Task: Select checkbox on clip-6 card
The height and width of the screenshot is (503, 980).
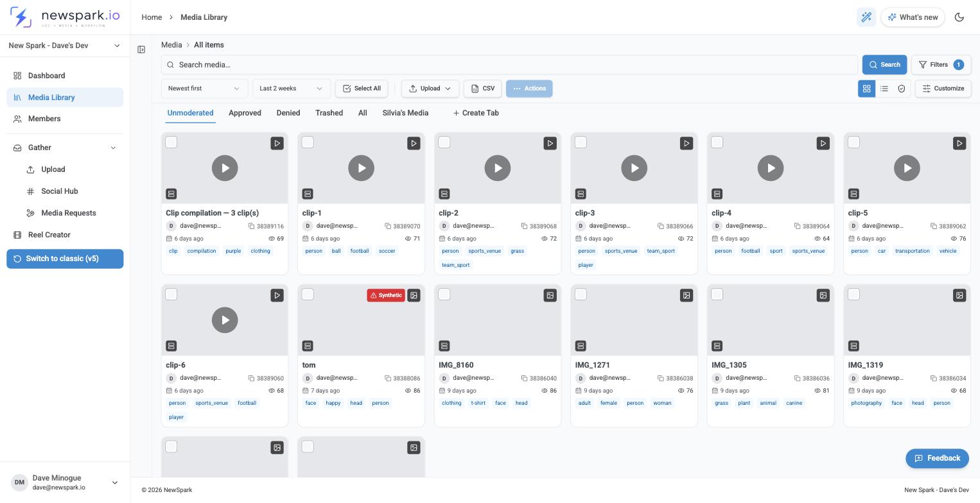Action: tap(171, 294)
